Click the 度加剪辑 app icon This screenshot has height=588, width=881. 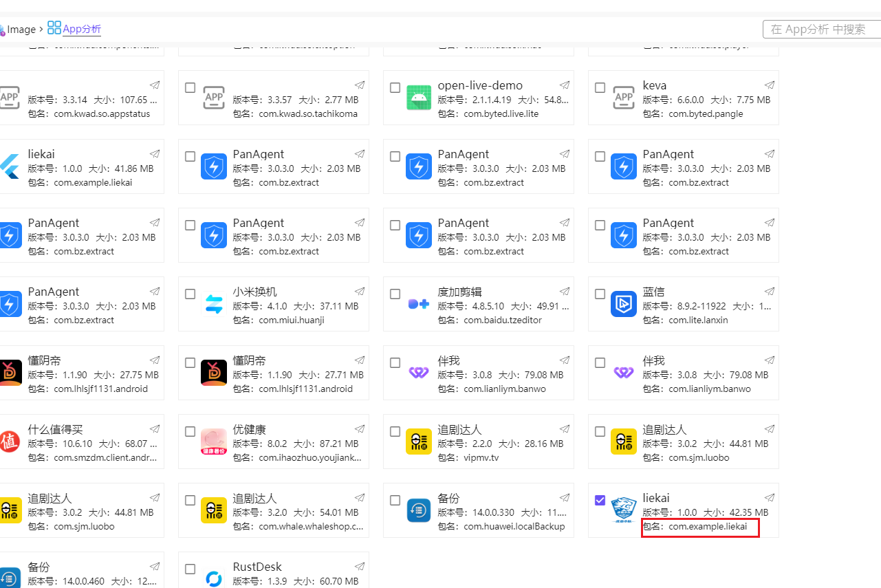419,304
